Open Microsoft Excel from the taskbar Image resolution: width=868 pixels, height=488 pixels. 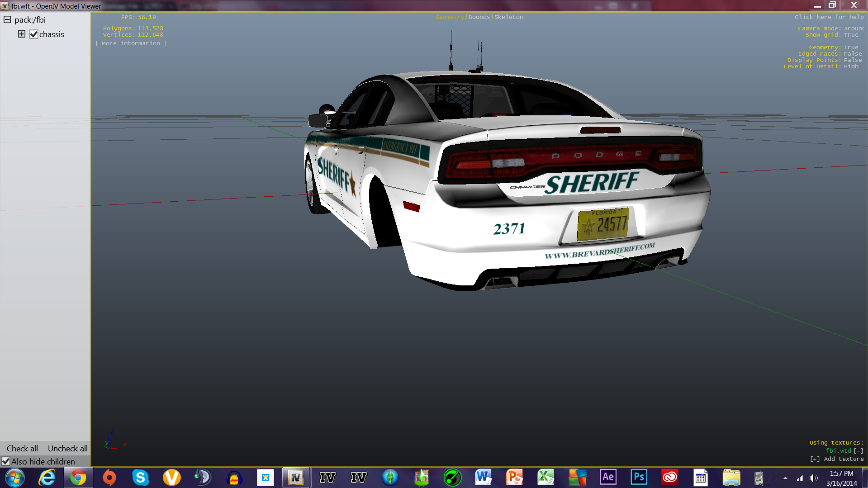[545, 477]
